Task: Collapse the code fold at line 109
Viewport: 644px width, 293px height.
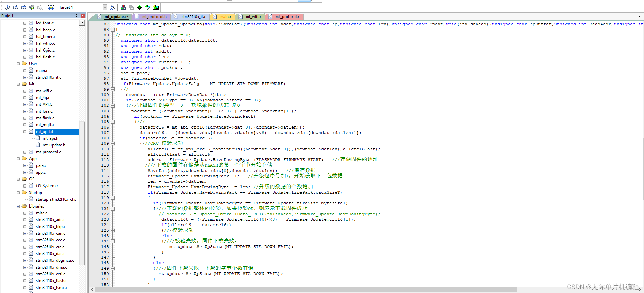Action: click(113, 143)
